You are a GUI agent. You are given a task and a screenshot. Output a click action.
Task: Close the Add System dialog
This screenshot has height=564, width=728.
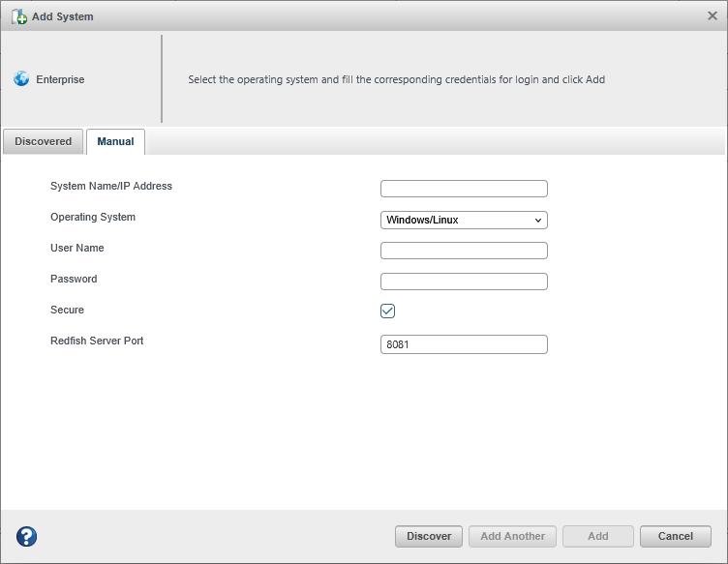(x=713, y=16)
